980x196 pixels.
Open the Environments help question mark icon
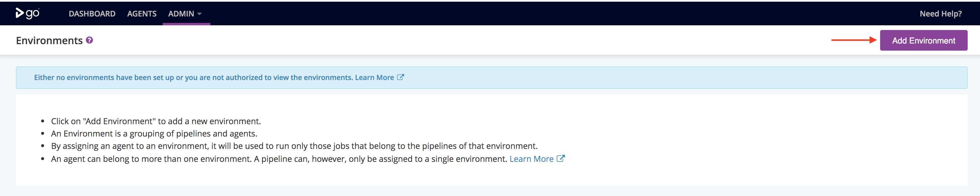click(x=89, y=40)
